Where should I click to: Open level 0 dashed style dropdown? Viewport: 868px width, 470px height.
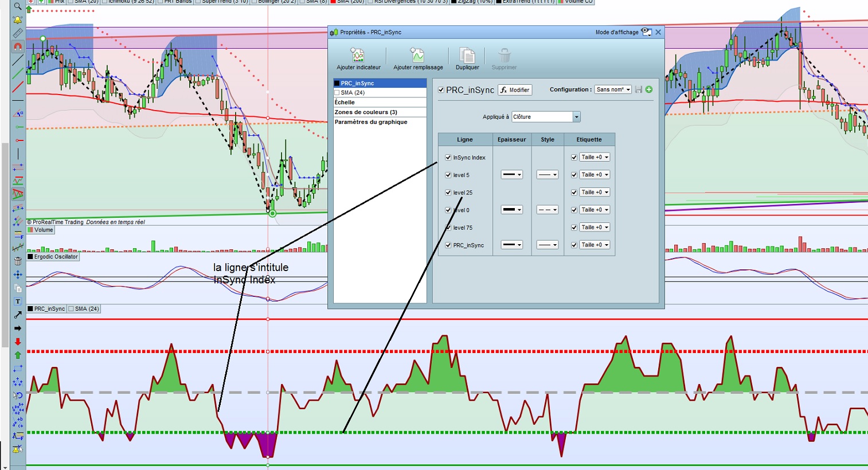point(548,210)
